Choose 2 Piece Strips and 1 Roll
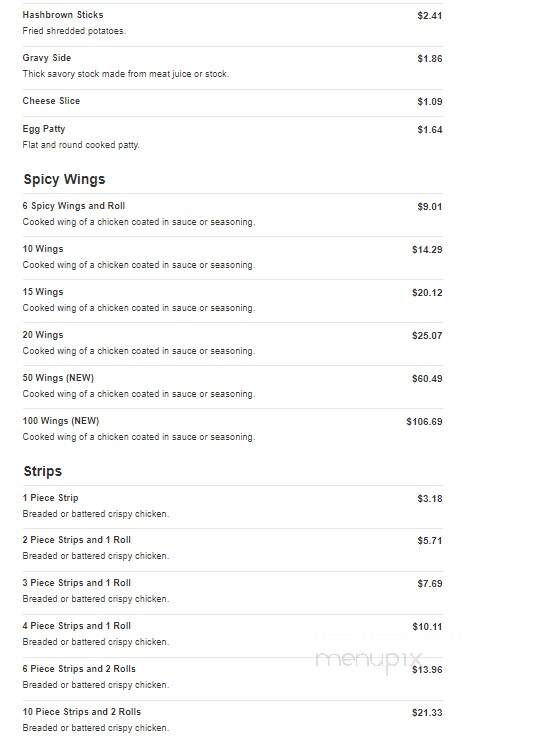This screenshot has height=742, width=548. [x=232, y=550]
